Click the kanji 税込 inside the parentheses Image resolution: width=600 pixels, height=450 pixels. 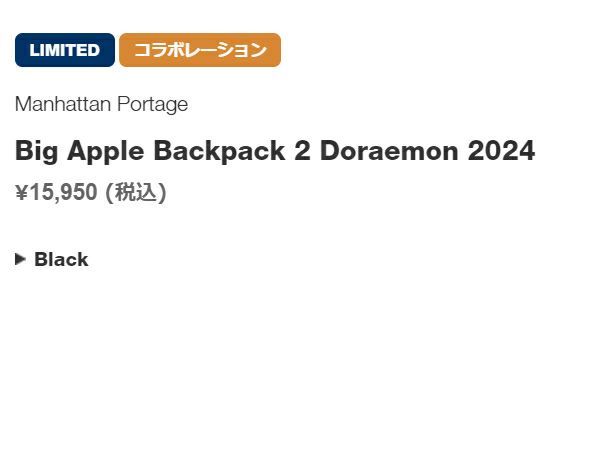(x=135, y=193)
